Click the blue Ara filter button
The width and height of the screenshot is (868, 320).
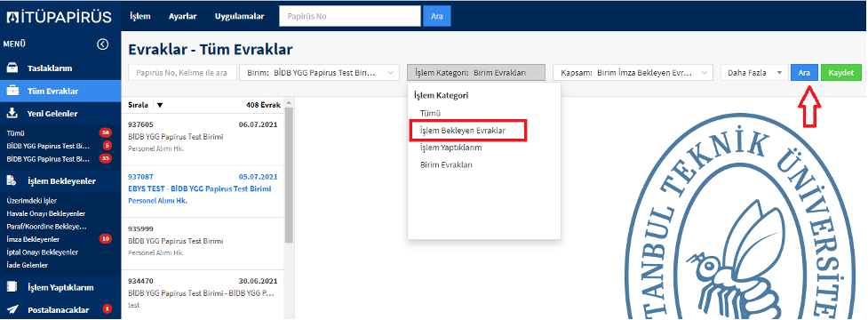coord(804,73)
